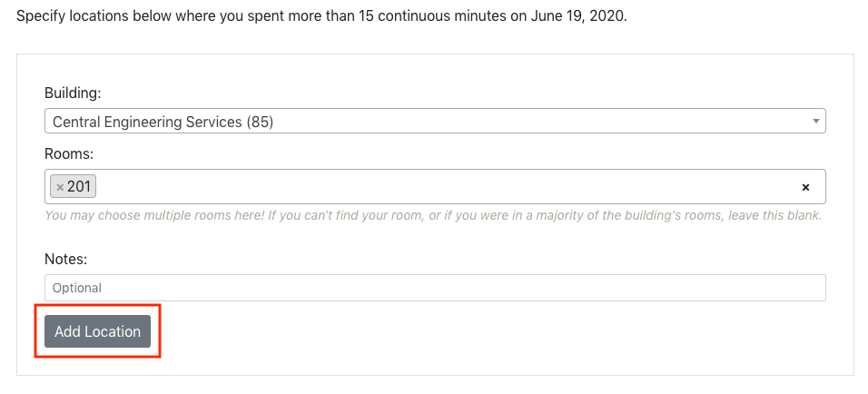Clear all rooms with the bold x icon

805,187
